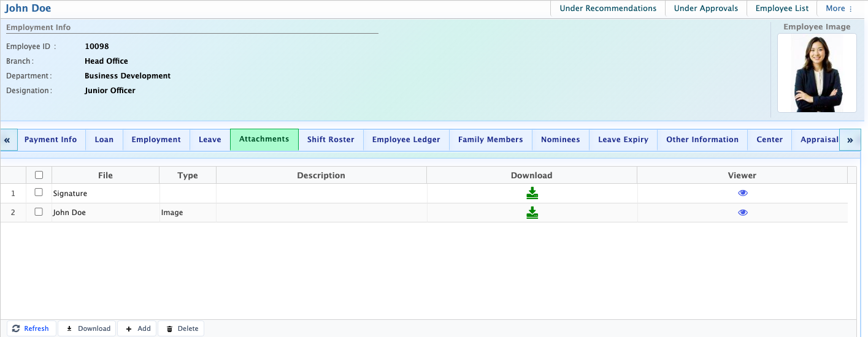Switch to the Other Information tab
Screen dimensions: 868x337
coord(702,140)
